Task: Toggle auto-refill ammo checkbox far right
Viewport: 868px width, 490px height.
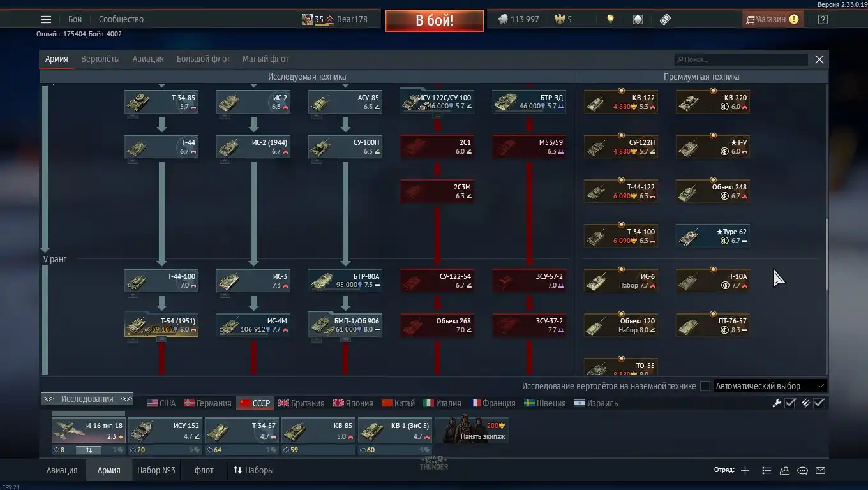Action: click(x=819, y=403)
